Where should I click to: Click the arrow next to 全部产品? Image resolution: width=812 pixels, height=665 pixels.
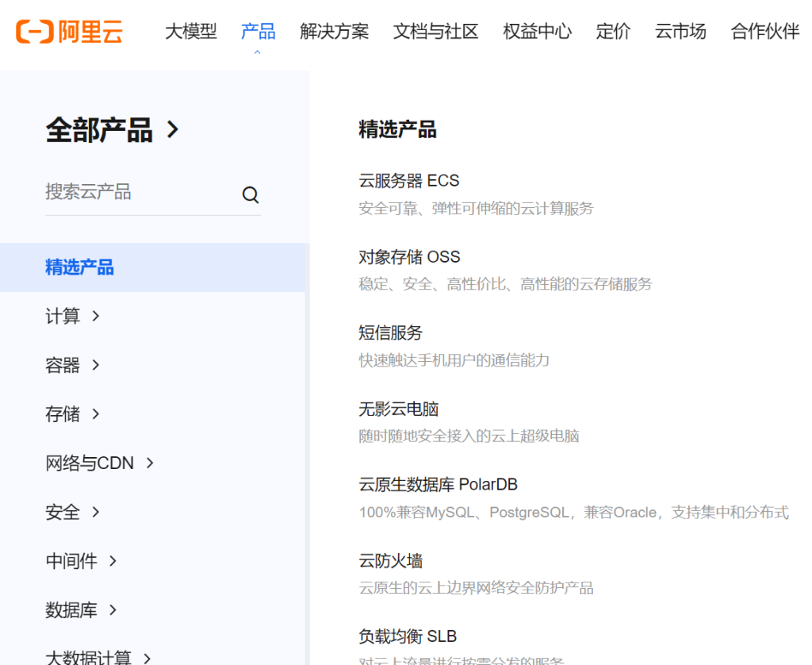(x=173, y=129)
